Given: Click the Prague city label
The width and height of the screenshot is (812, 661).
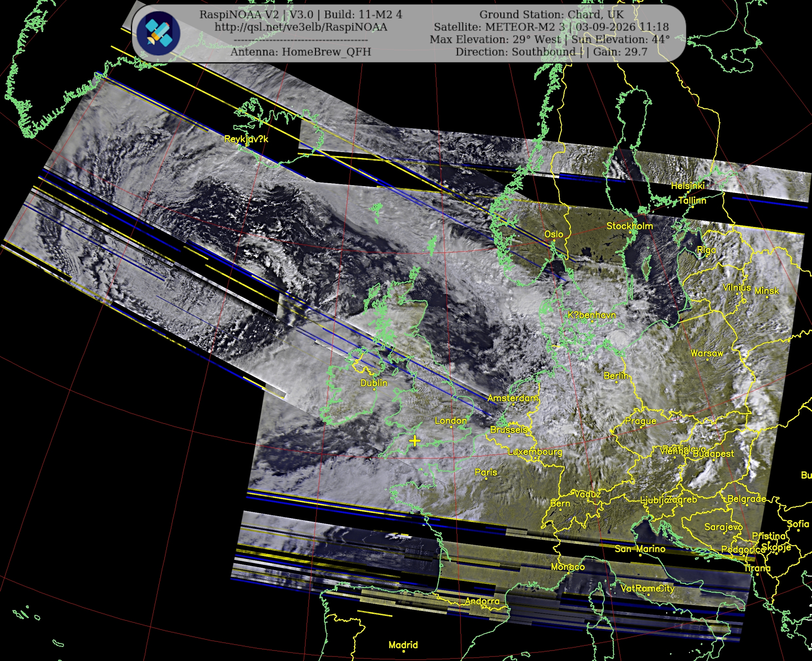Looking at the screenshot, I should (x=641, y=421).
